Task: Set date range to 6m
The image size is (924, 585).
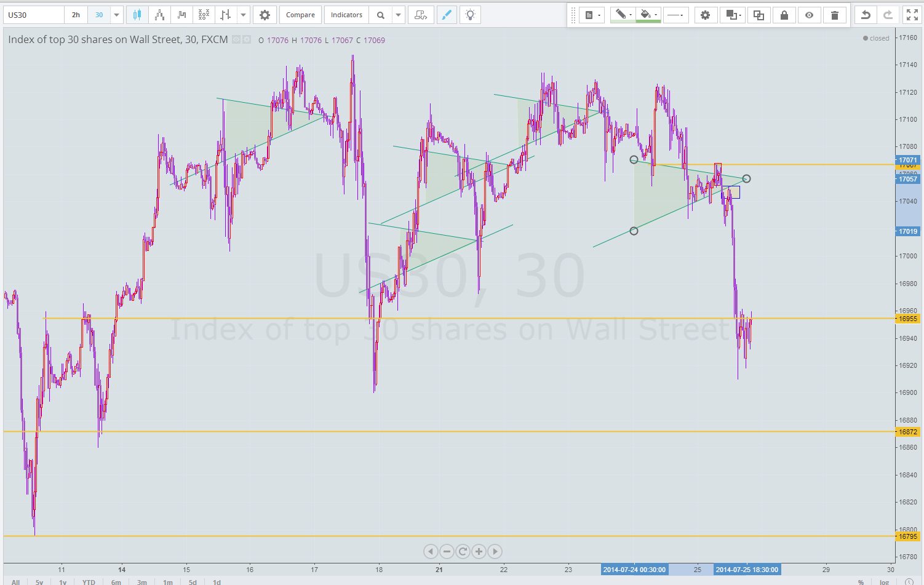Action: (116, 582)
